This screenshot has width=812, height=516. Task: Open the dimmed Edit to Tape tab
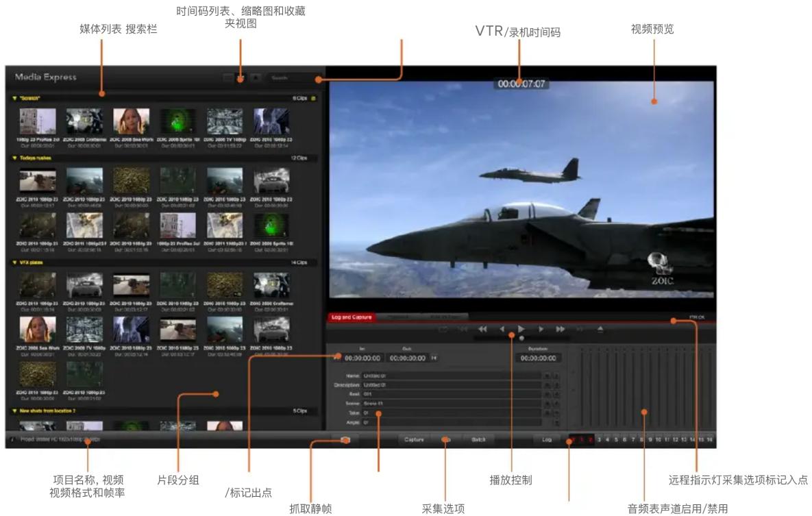[x=445, y=317]
